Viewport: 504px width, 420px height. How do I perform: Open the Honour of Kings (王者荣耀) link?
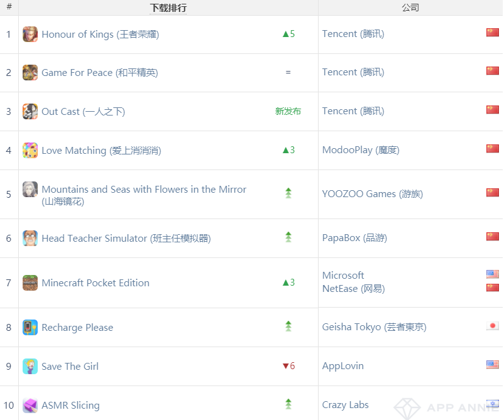(x=101, y=35)
